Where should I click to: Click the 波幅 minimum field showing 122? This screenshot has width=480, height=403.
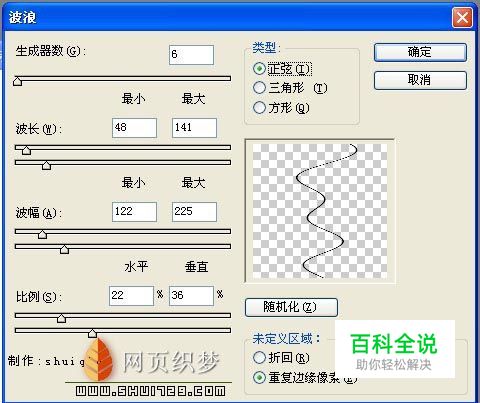point(134,212)
